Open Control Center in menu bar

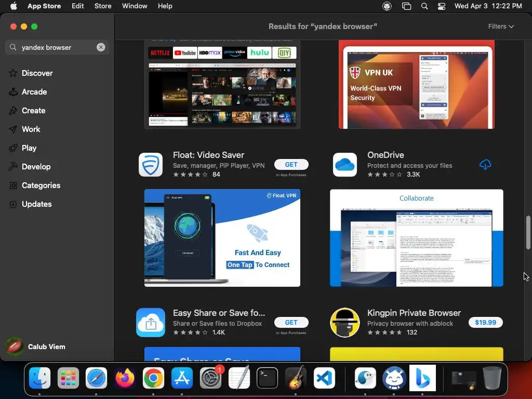point(442,6)
